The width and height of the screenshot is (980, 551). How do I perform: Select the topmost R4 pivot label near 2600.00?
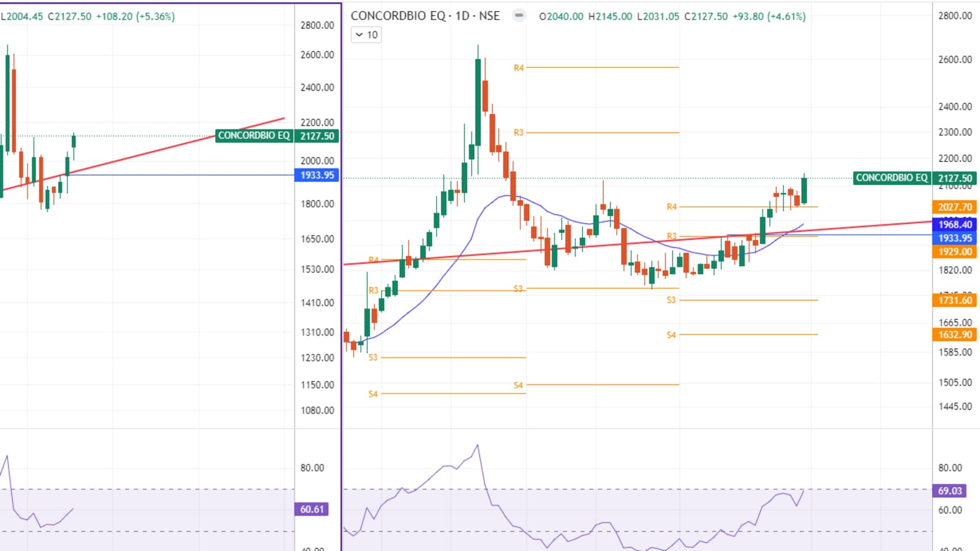(x=519, y=68)
